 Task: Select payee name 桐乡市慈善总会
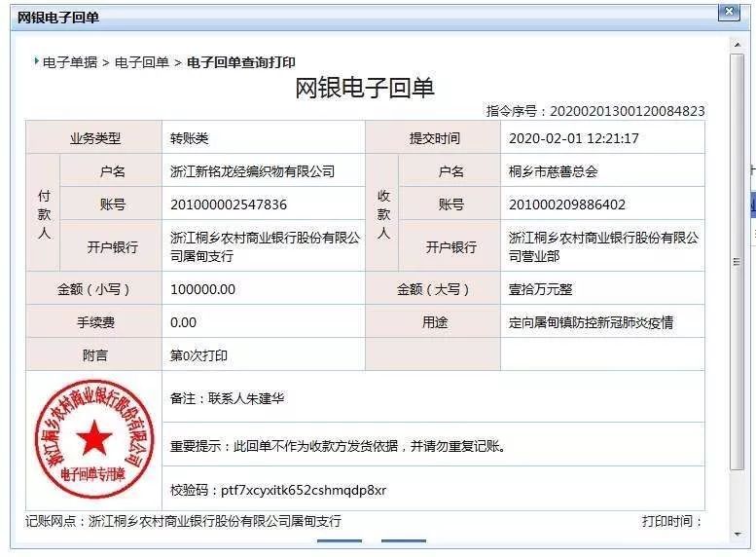coord(553,171)
